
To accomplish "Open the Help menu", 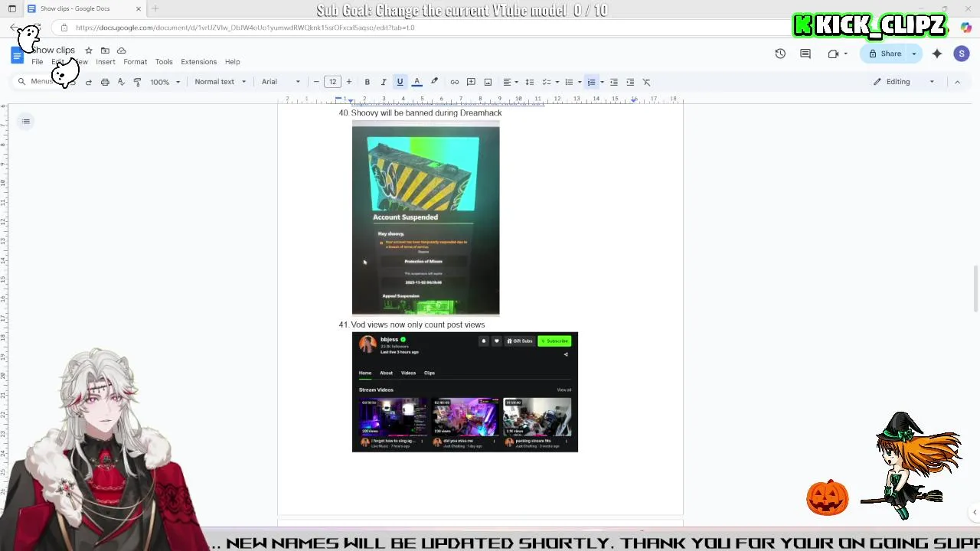I will coord(233,62).
